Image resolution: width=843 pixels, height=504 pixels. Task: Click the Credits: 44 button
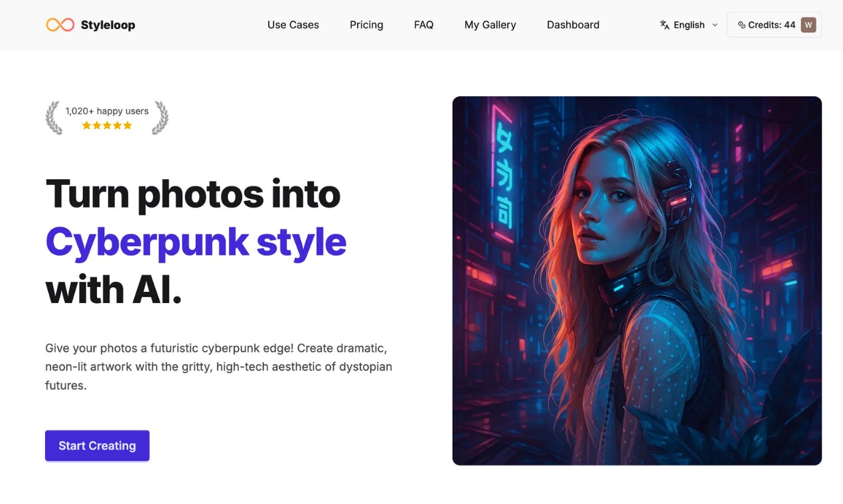pos(774,25)
